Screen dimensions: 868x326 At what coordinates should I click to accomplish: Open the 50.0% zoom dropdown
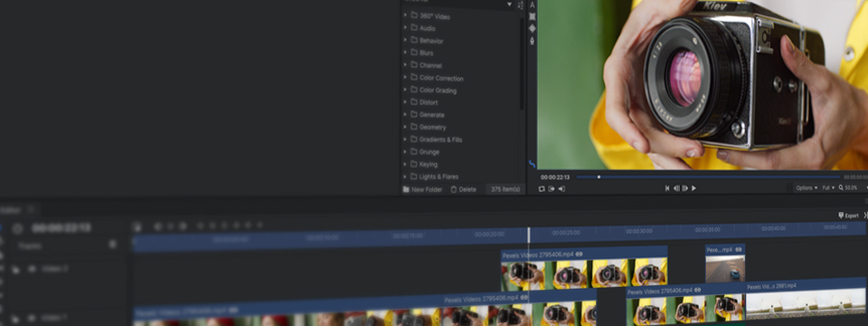(x=852, y=188)
